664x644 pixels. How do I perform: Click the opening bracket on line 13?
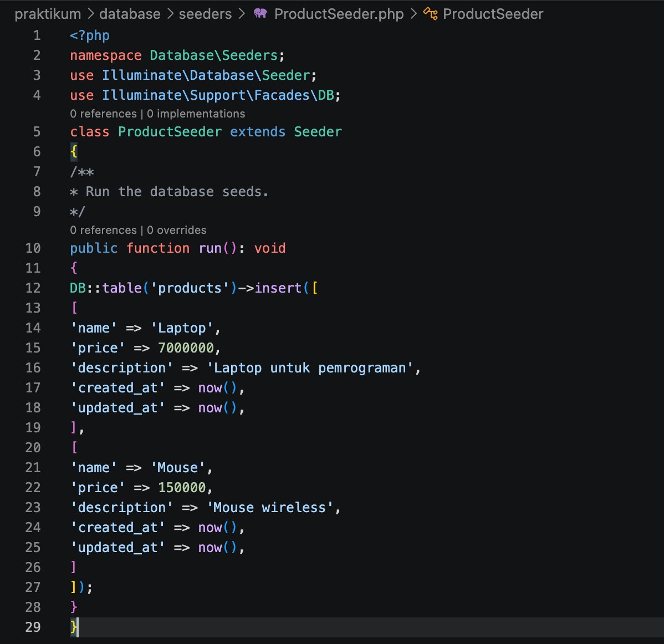74,308
